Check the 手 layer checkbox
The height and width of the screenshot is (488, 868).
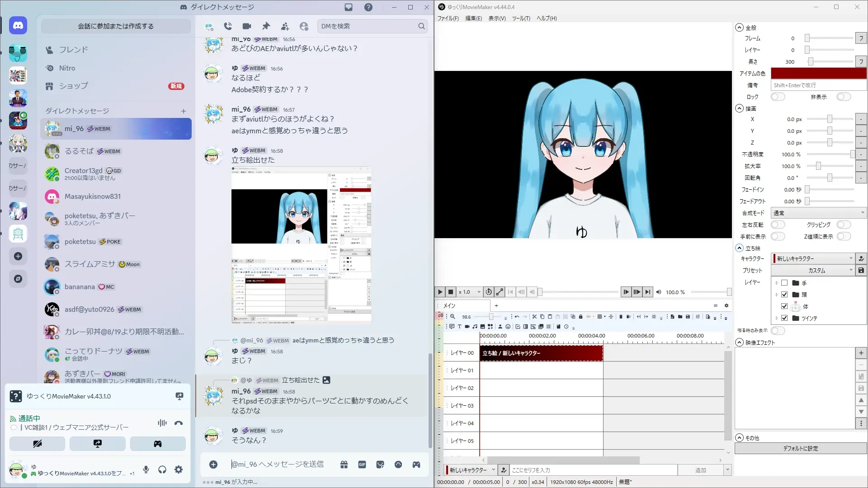(x=784, y=283)
